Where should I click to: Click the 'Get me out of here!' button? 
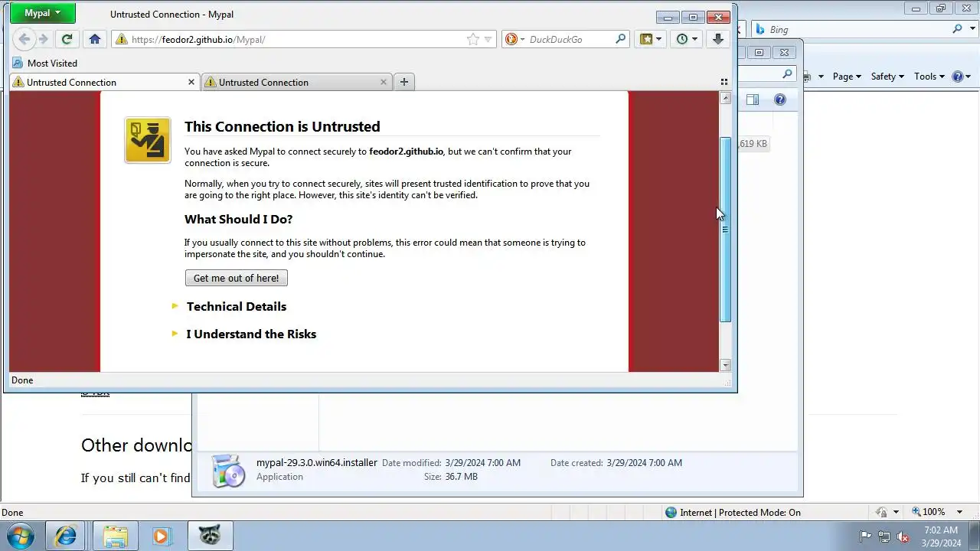point(236,278)
